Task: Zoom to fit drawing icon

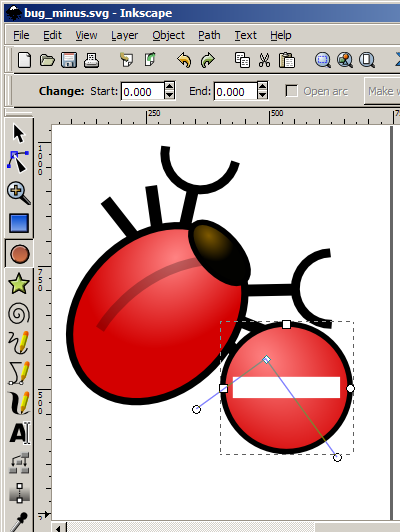Action: coord(345,60)
